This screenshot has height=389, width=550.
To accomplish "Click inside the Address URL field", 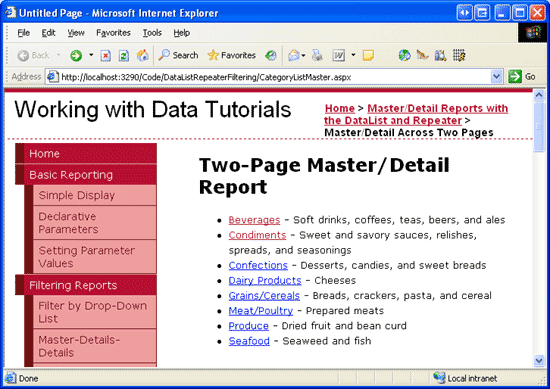I will coord(274,77).
